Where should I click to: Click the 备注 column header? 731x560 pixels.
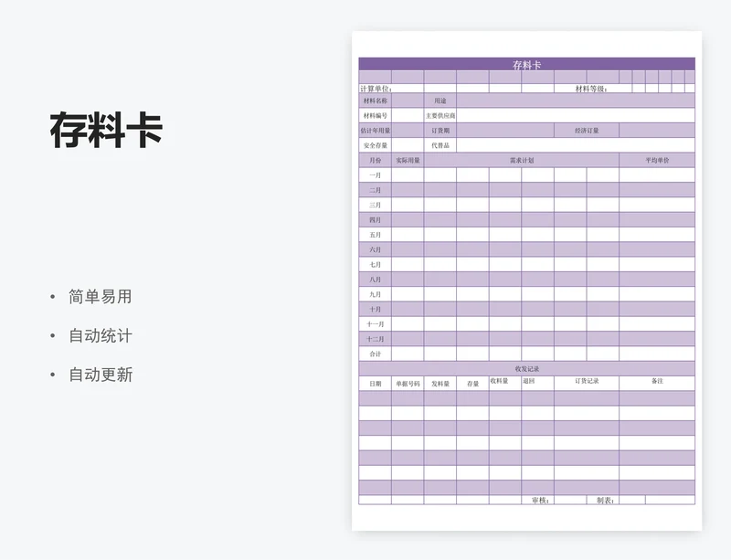tap(657, 384)
